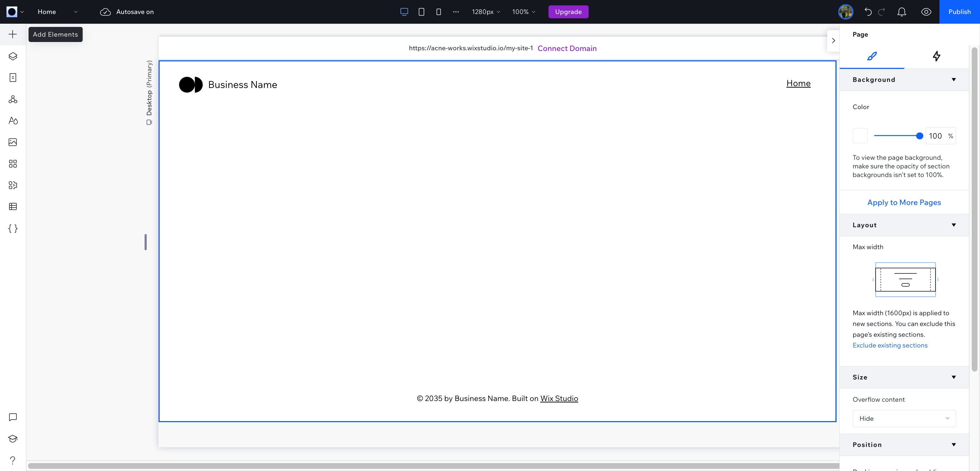Switch to the Interactions lightning tab
This screenshot has height=471, width=980.
[x=936, y=56]
